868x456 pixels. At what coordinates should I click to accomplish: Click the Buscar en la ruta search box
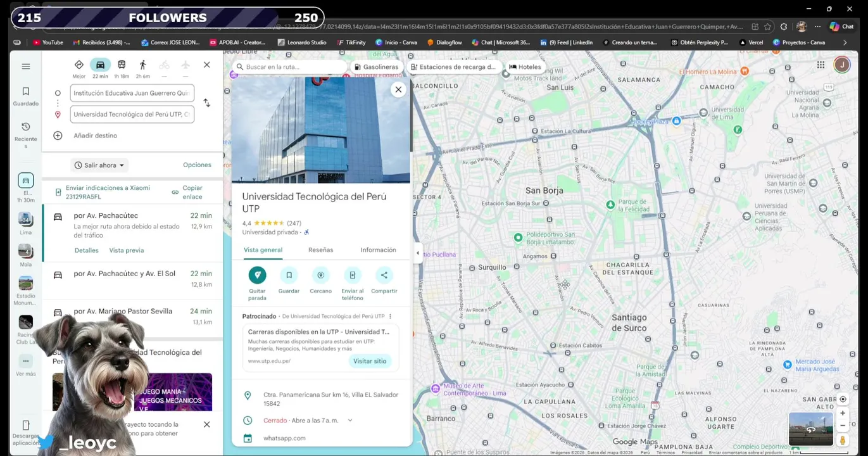290,66
